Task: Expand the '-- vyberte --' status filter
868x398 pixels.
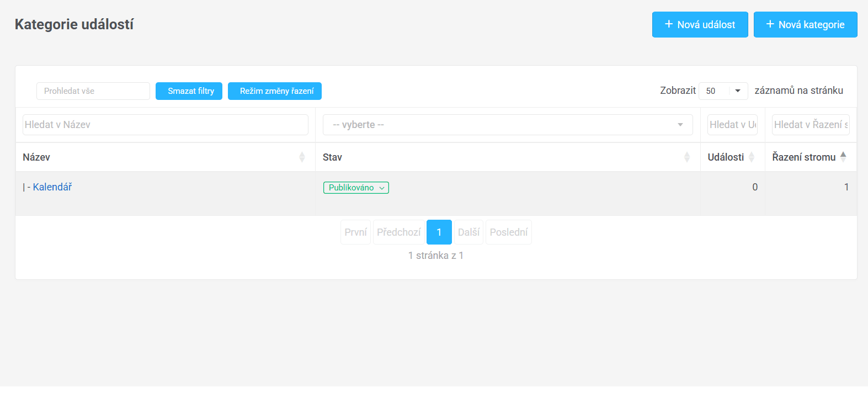Action: pyautogui.click(x=507, y=125)
